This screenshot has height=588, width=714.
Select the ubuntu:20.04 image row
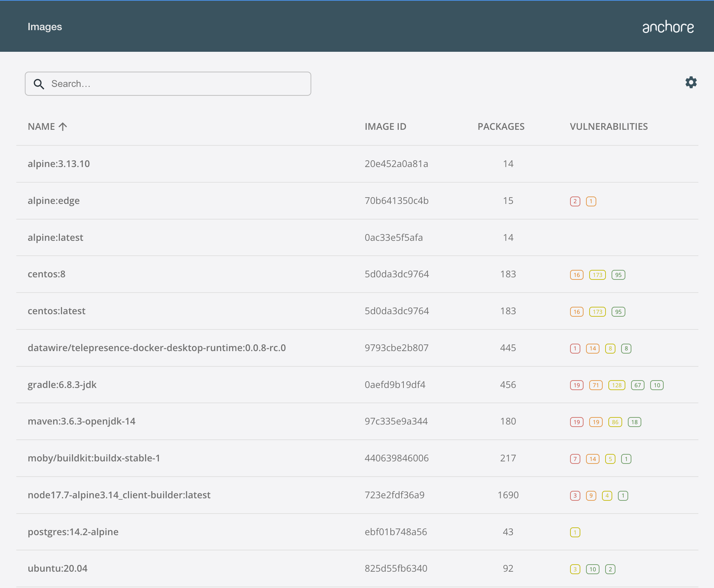click(57, 568)
